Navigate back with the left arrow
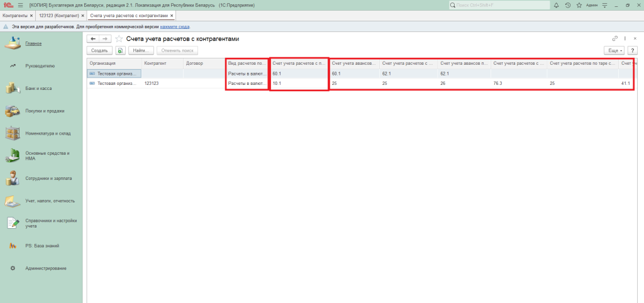644x303 pixels. [x=93, y=39]
